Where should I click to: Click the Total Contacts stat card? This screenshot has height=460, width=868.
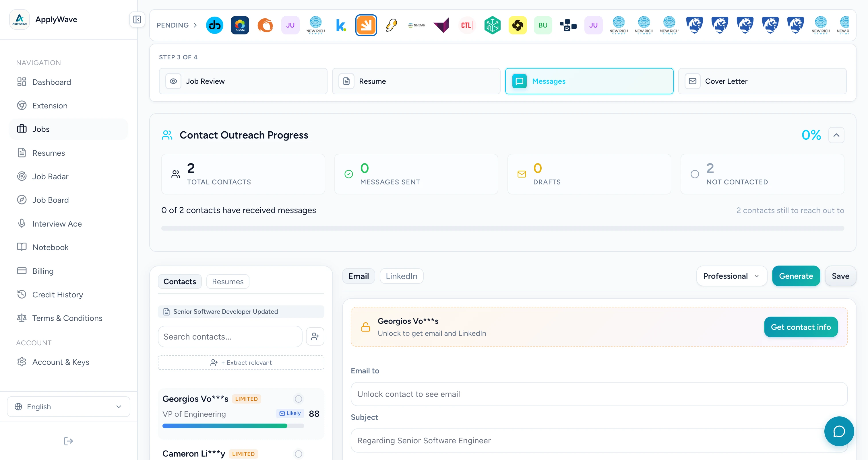[243, 174]
